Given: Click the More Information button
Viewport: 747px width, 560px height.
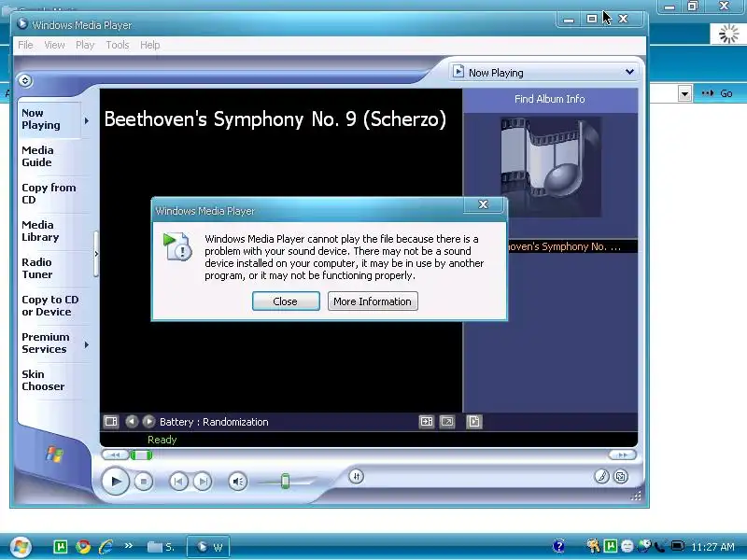Looking at the screenshot, I should [x=373, y=301].
